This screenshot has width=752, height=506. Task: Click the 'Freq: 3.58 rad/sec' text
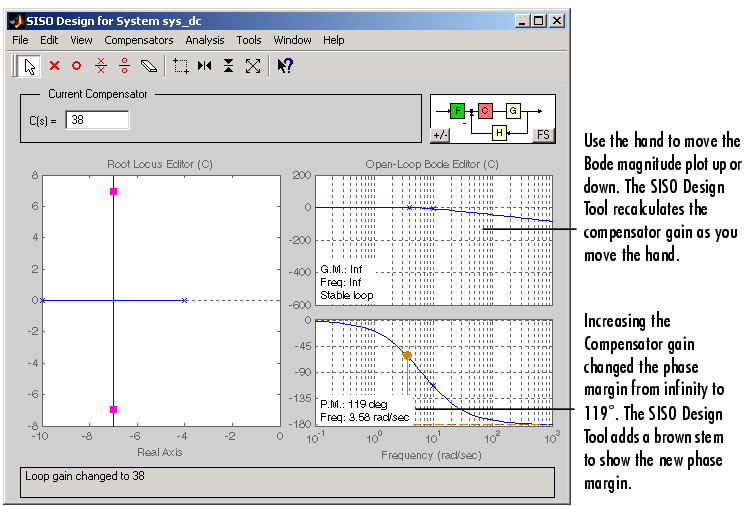pyautogui.click(x=364, y=417)
